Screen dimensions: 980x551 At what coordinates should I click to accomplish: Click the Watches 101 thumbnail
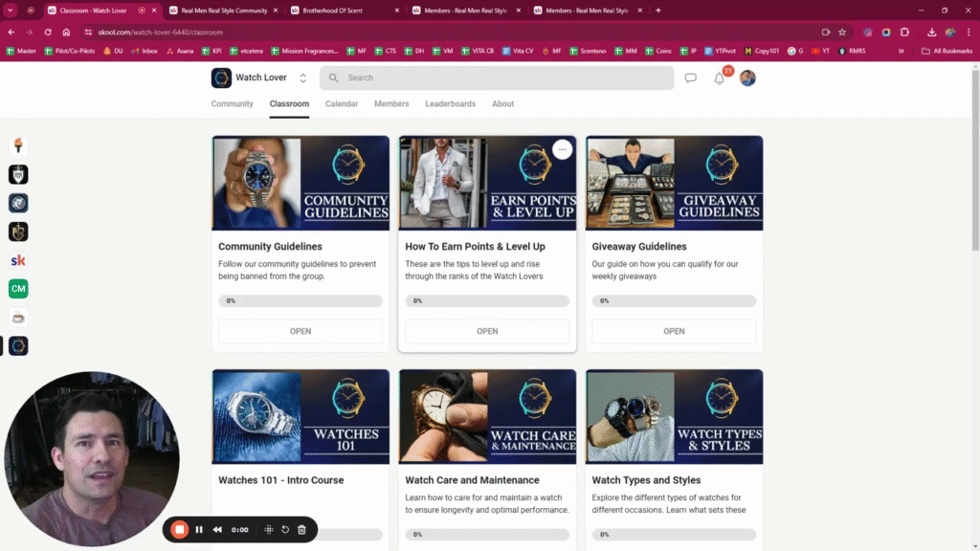tap(301, 417)
